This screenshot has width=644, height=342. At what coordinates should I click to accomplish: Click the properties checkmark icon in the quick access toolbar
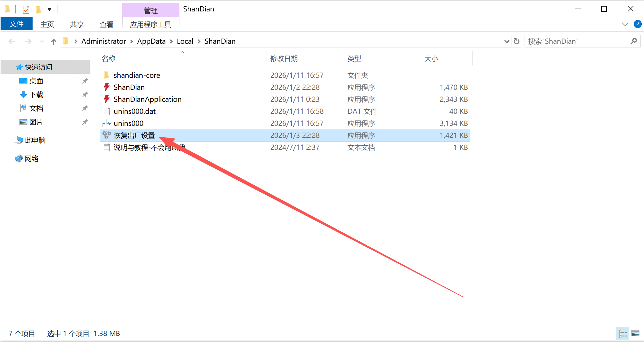26,10
